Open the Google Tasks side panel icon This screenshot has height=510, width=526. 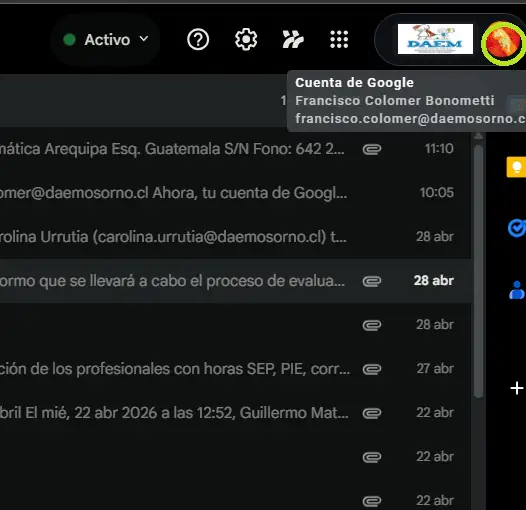(517, 228)
